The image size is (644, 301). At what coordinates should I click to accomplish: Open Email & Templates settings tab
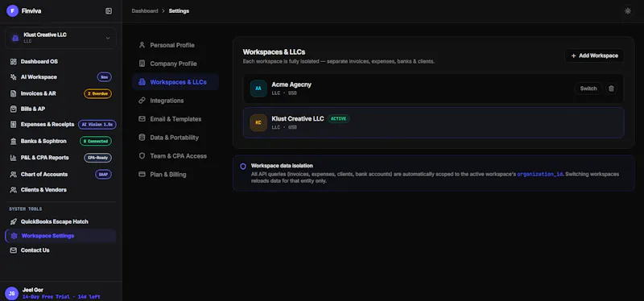click(175, 119)
